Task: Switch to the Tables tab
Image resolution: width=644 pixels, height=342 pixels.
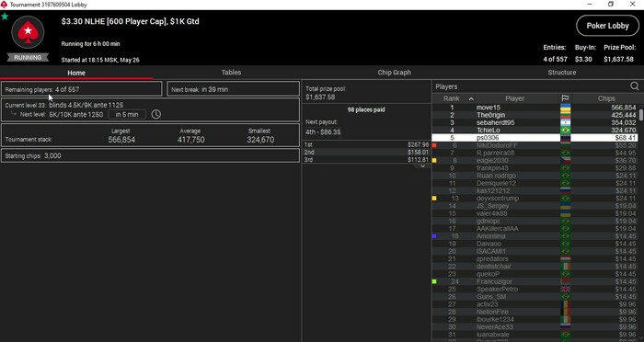Action: click(231, 73)
